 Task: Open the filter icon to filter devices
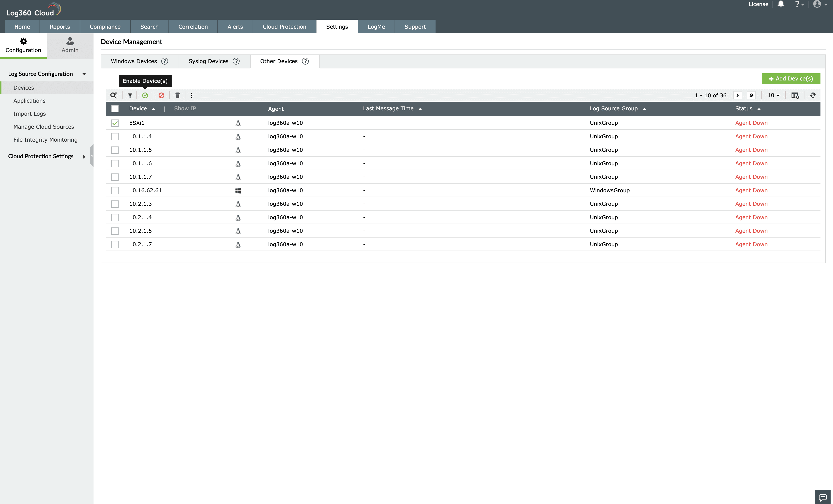[129, 95]
